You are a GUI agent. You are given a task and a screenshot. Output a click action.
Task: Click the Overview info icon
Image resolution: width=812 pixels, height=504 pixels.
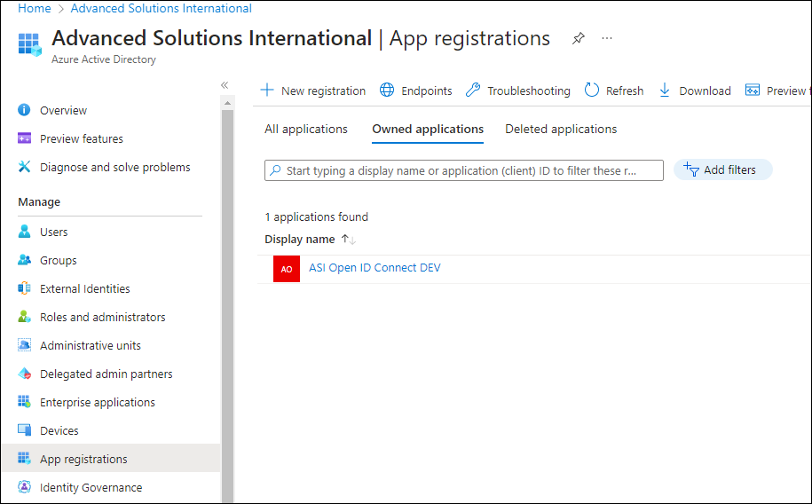[24, 110]
